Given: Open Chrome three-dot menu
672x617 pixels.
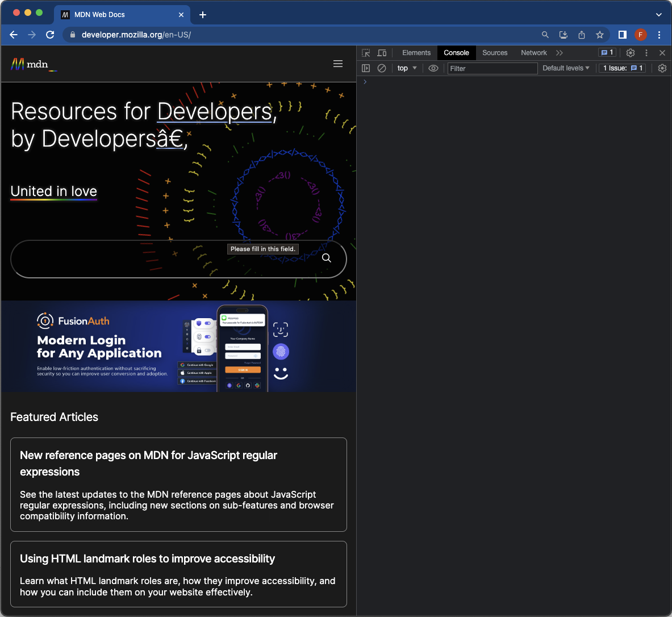Looking at the screenshot, I should click(659, 35).
